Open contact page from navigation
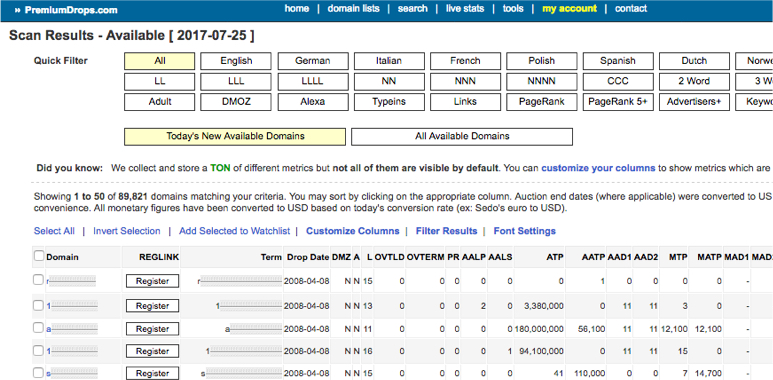The image size is (773, 380). [631, 9]
